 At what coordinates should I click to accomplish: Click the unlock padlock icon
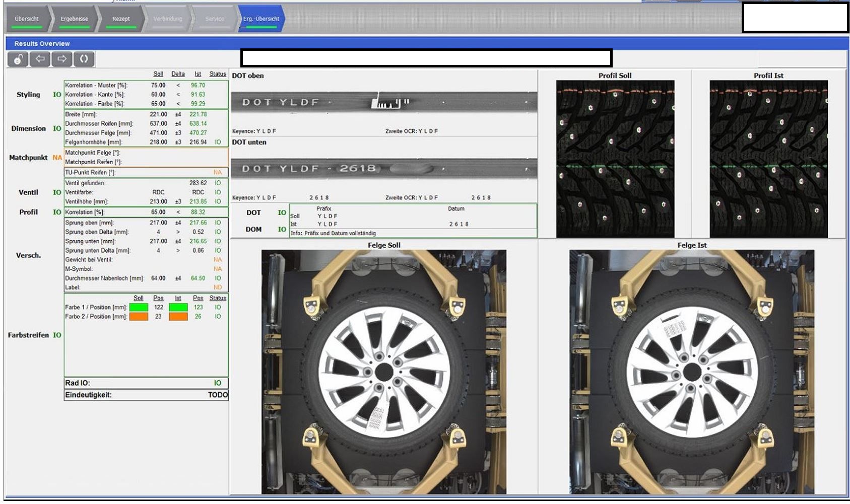(x=18, y=59)
